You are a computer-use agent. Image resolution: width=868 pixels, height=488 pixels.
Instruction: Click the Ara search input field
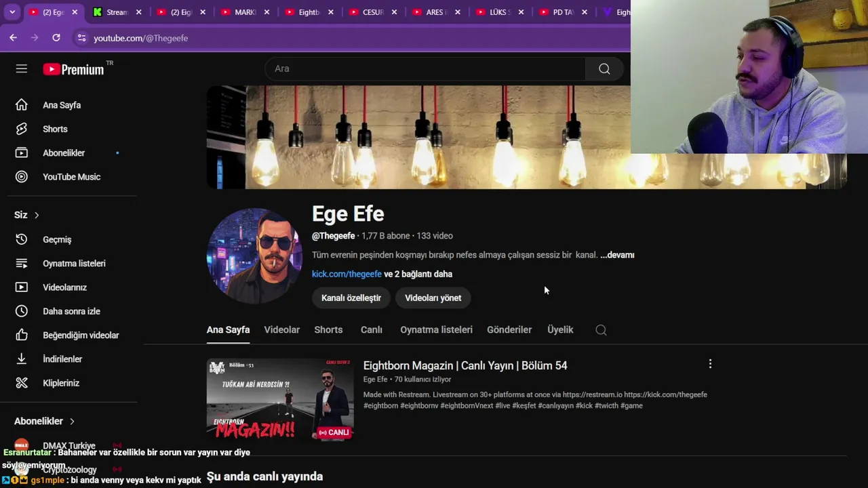pos(425,68)
